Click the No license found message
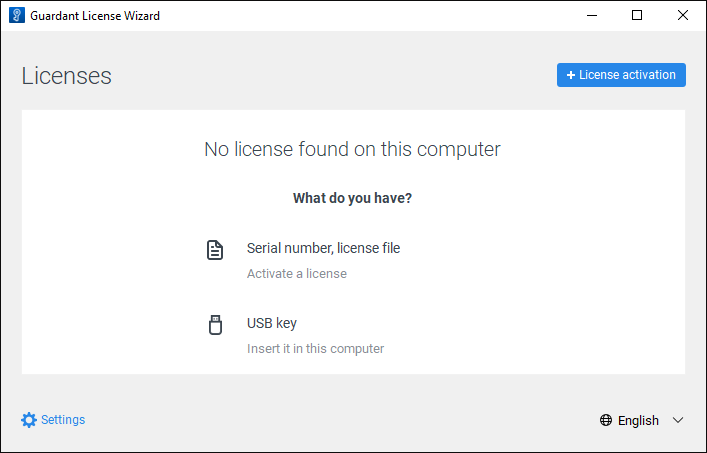The image size is (707, 453). tap(352, 150)
